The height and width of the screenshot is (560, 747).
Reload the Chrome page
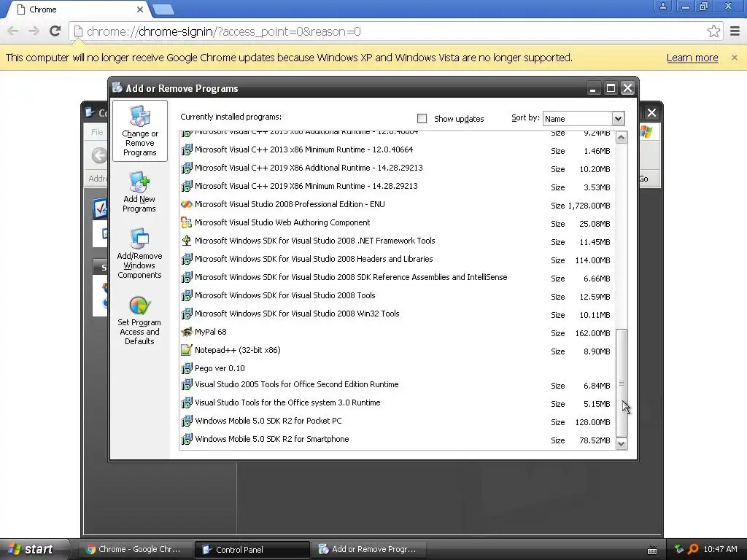click(55, 31)
